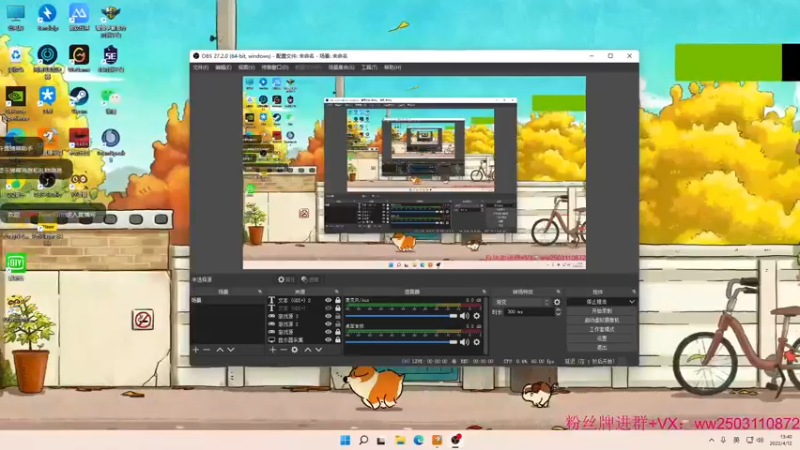Open 桌面音频 audio settings gear
The image size is (800, 450).
coord(477,342)
